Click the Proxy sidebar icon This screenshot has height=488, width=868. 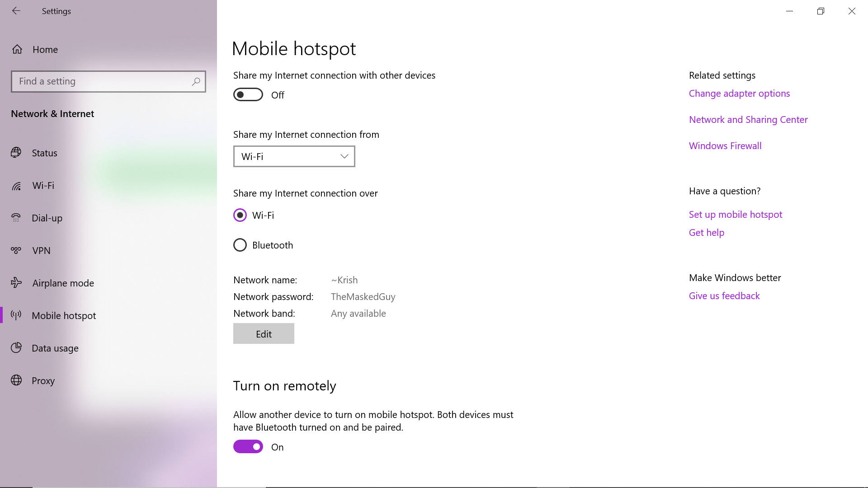point(17,380)
